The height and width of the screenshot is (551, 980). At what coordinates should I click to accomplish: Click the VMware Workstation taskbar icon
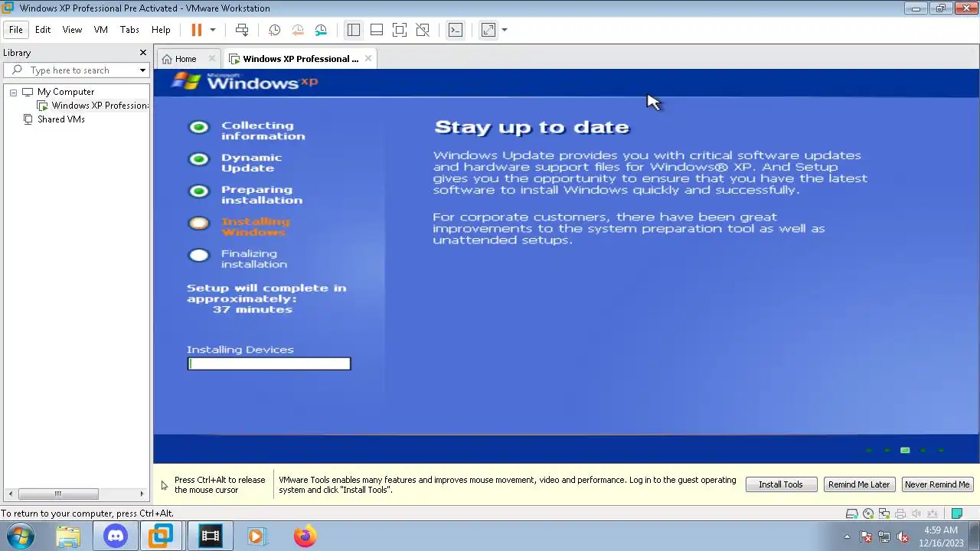[x=161, y=536]
